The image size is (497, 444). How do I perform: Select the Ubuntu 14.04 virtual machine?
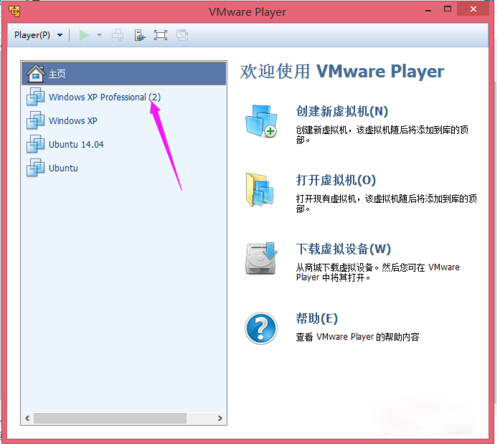click(x=124, y=144)
